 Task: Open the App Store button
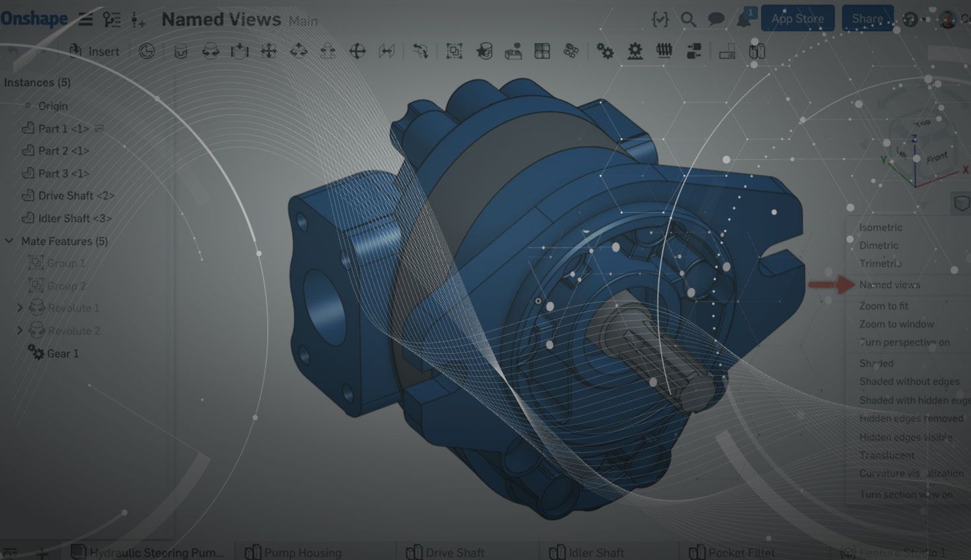[797, 18]
